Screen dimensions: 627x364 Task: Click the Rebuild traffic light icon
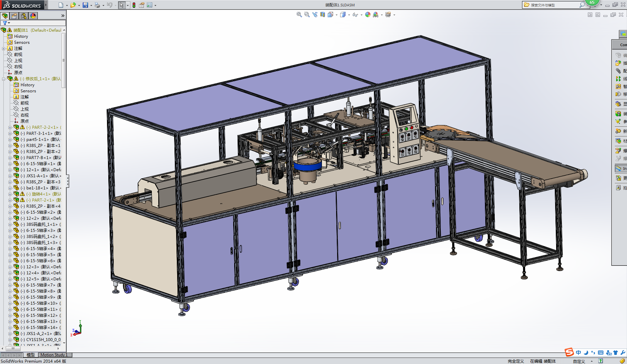(x=134, y=5)
